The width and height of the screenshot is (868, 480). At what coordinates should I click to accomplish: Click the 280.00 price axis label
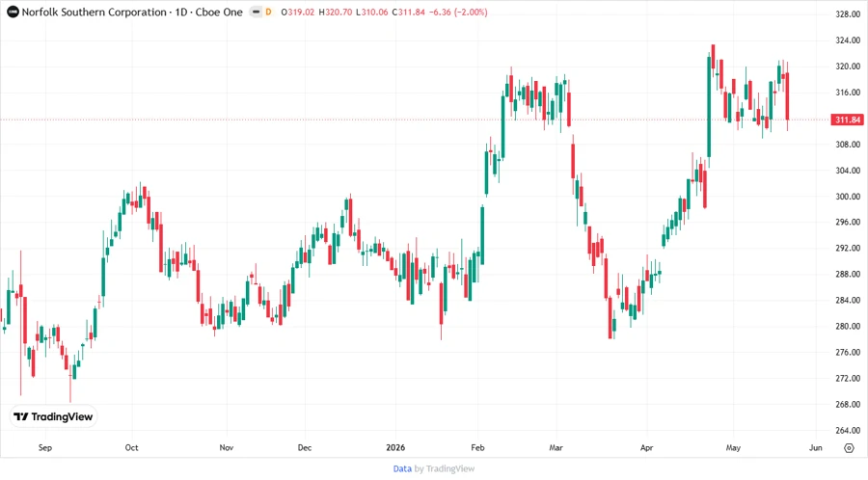[x=848, y=327]
